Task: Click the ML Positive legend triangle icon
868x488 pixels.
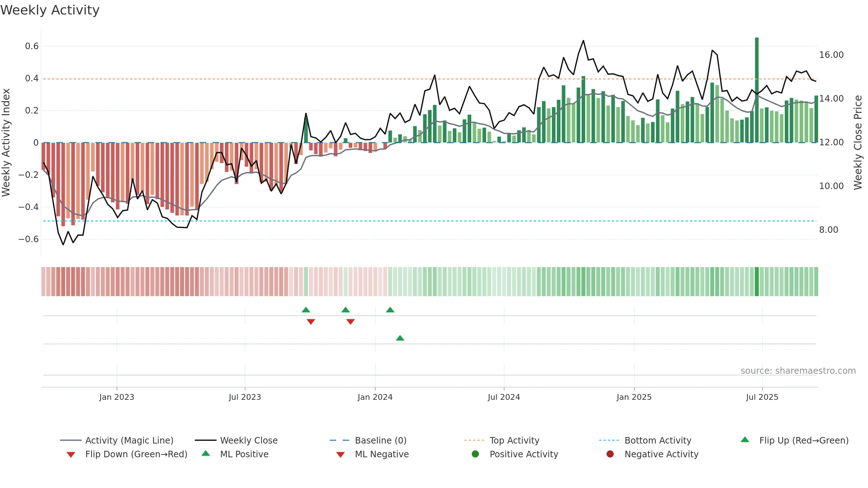Action: point(206,453)
